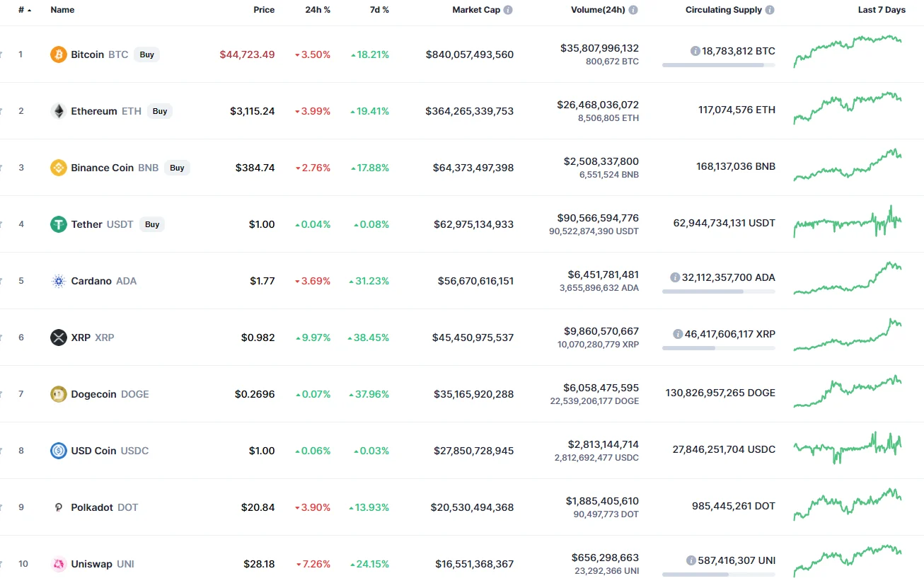Click the Circulating Supply header info icon
The width and height of the screenshot is (924, 588).
[x=770, y=10]
